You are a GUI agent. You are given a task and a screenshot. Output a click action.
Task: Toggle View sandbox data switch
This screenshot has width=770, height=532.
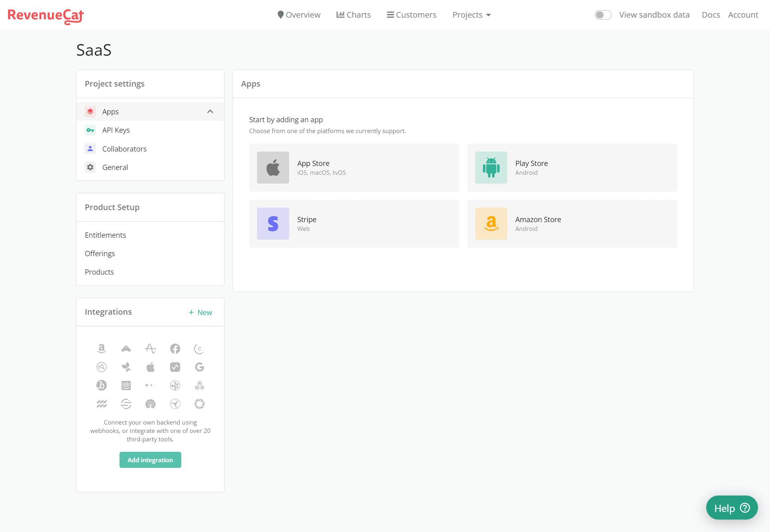[603, 15]
